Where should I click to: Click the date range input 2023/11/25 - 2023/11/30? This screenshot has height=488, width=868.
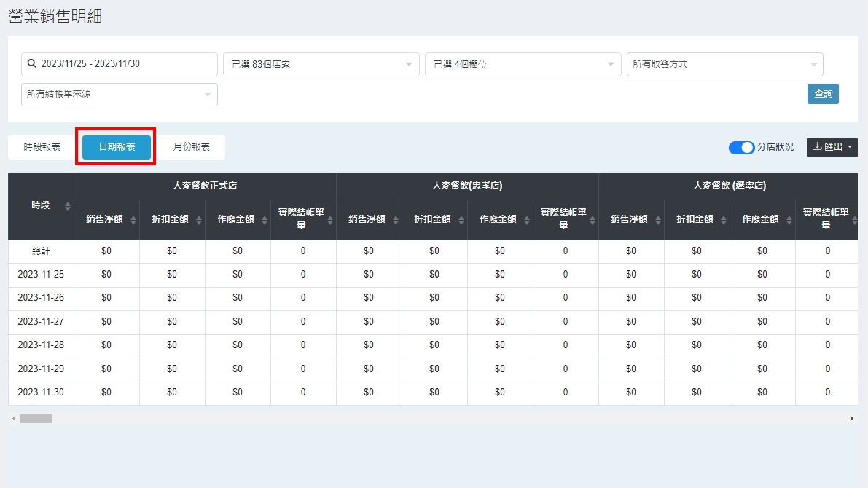tap(124, 64)
